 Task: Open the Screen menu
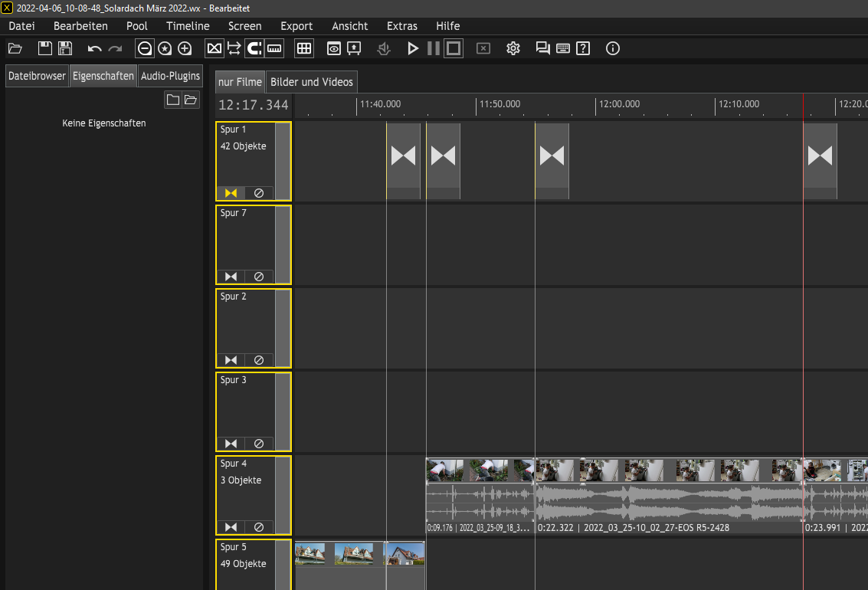(244, 26)
